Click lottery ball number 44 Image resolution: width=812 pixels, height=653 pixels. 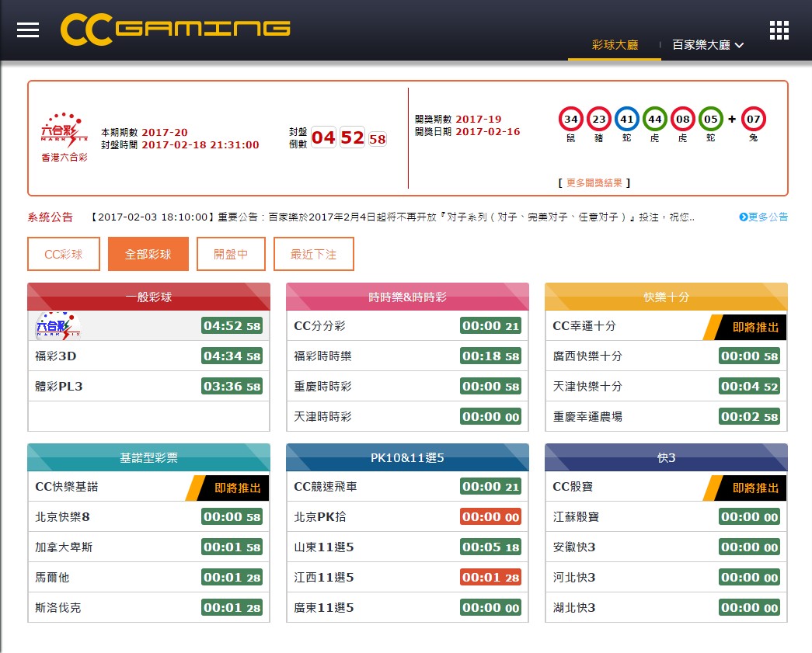click(654, 119)
